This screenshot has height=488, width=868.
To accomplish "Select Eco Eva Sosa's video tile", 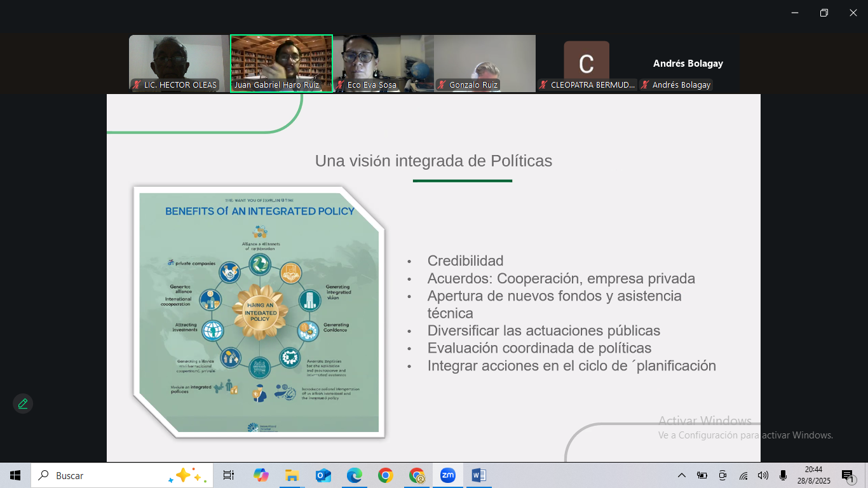I will pyautogui.click(x=383, y=63).
